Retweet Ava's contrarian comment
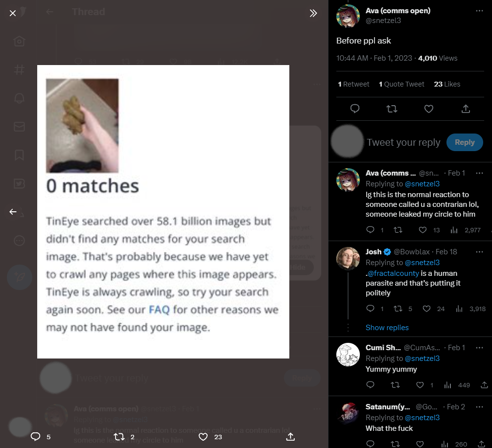Image resolution: width=492 pixels, height=448 pixels. (x=398, y=230)
